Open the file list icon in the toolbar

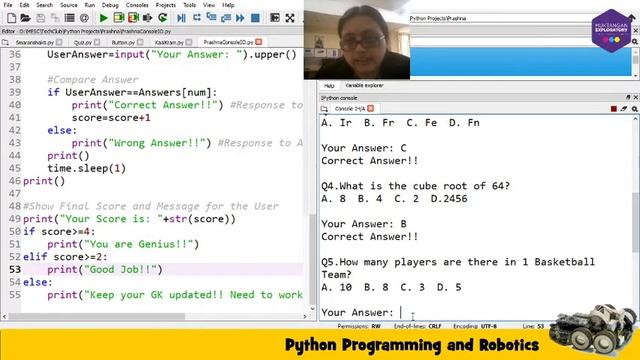(69, 18)
